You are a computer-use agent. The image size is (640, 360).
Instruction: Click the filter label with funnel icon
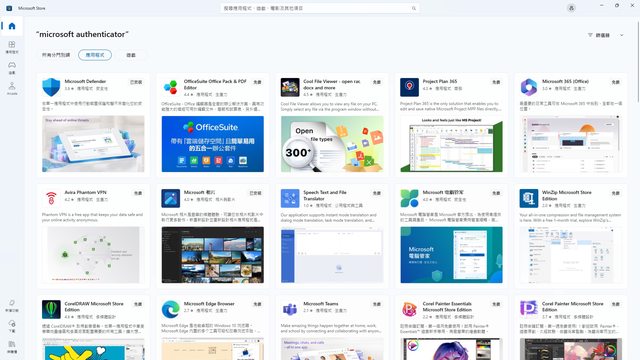tap(598, 35)
